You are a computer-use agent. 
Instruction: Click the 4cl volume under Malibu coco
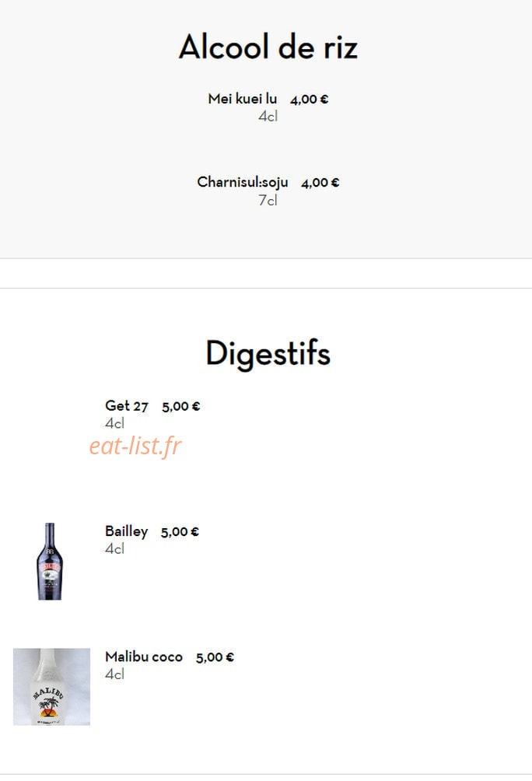point(114,674)
